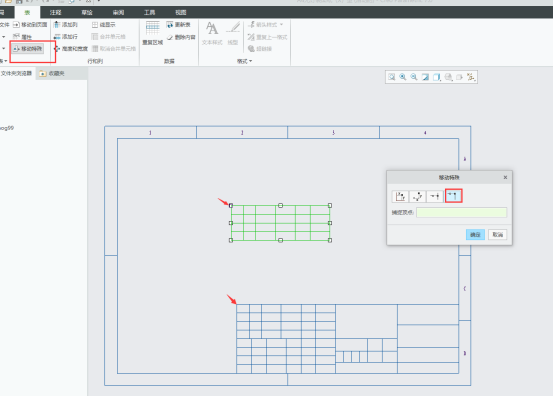
Task: Click the 捕捉顶点 input field
Action: pyautogui.click(x=461, y=212)
